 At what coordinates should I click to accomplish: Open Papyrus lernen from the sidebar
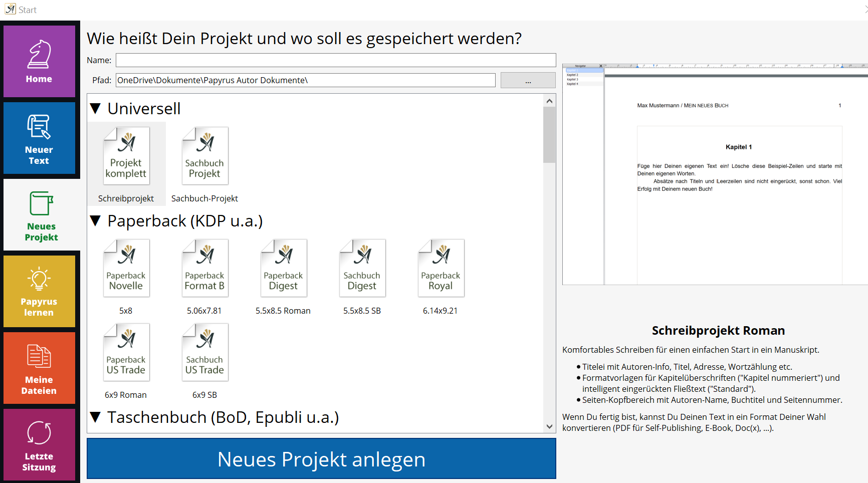click(x=40, y=291)
